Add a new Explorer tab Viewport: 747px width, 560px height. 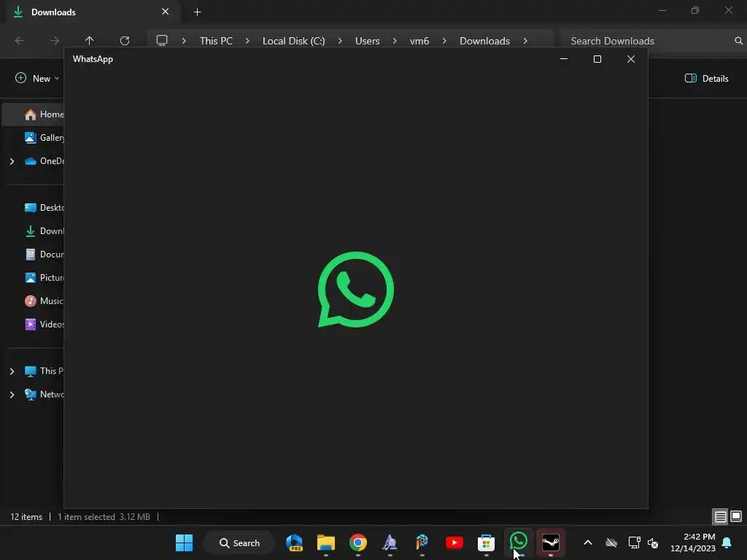coord(197,12)
